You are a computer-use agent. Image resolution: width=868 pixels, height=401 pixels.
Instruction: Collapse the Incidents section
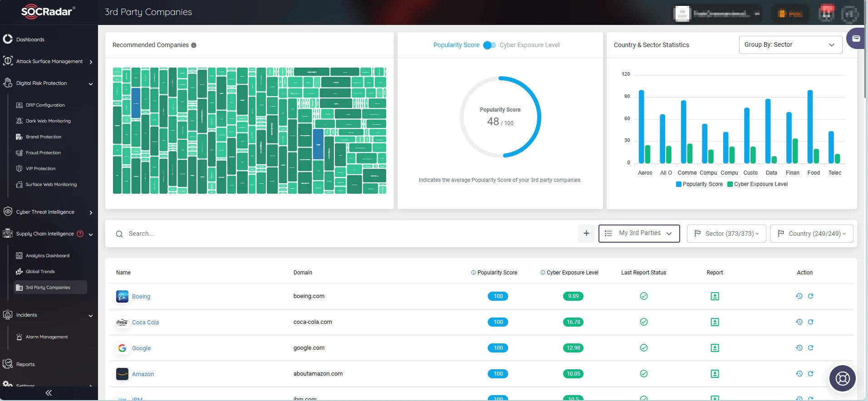pos(91,315)
